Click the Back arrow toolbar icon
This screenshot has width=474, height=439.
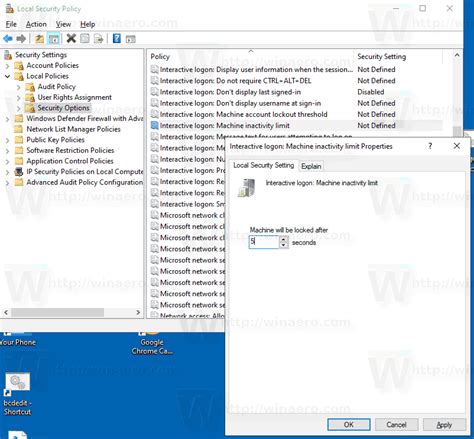[x=8, y=39]
